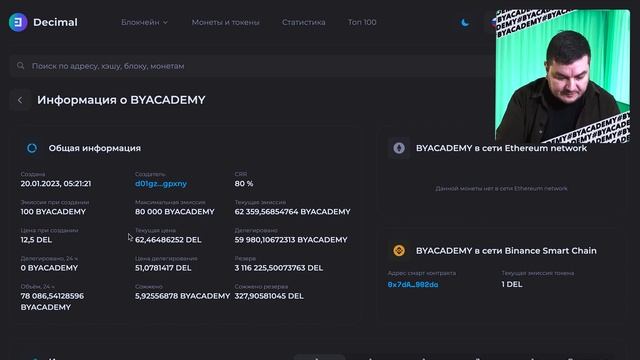
Task: Select burned reserve 327,90581045 DEL
Action: tap(269, 296)
